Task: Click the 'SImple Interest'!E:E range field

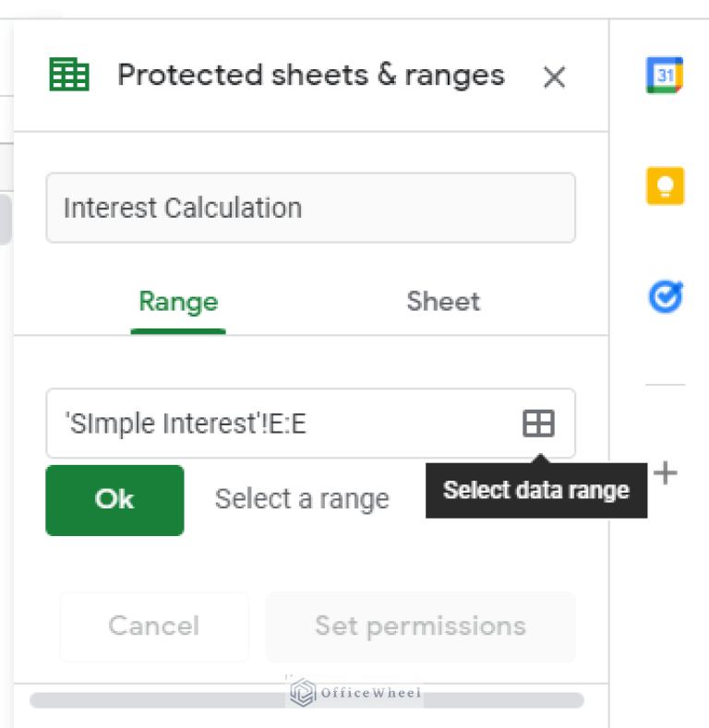Action: tap(310, 423)
